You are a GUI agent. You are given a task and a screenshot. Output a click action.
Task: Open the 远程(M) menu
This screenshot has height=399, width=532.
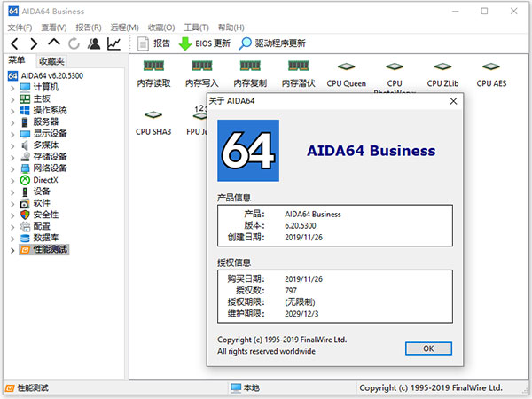pos(124,27)
